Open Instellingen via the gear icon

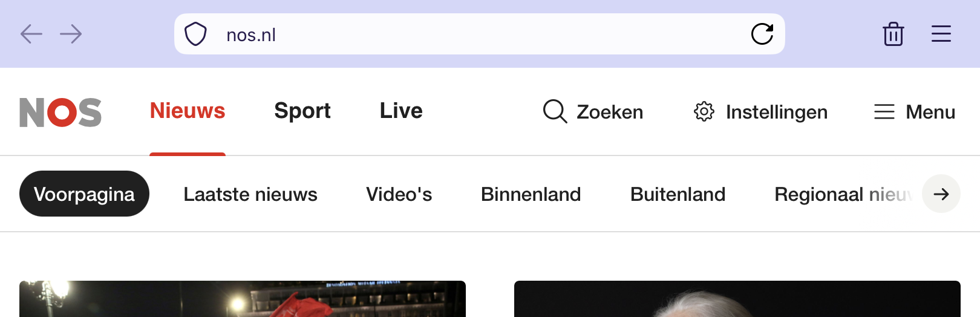click(x=704, y=111)
